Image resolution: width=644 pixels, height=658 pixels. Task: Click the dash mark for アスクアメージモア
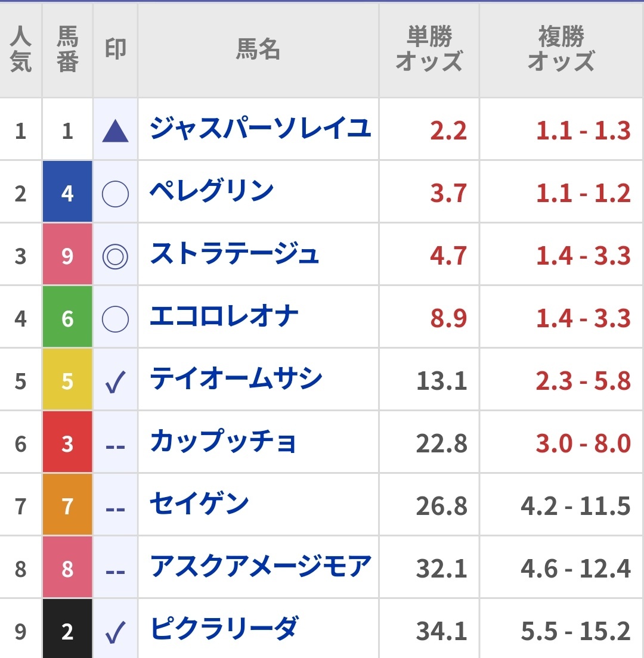coord(116,572)
